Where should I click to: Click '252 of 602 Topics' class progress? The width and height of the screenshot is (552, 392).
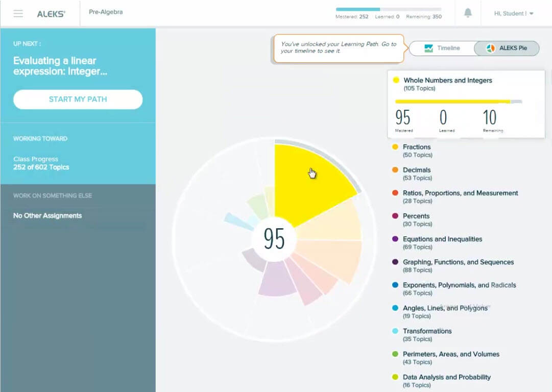41,167
